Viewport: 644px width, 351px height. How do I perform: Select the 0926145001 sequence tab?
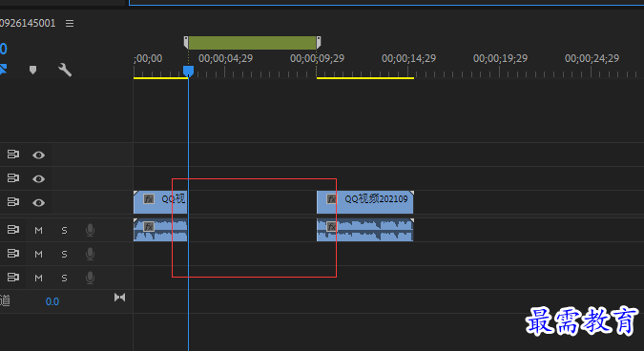click(28, 24)
